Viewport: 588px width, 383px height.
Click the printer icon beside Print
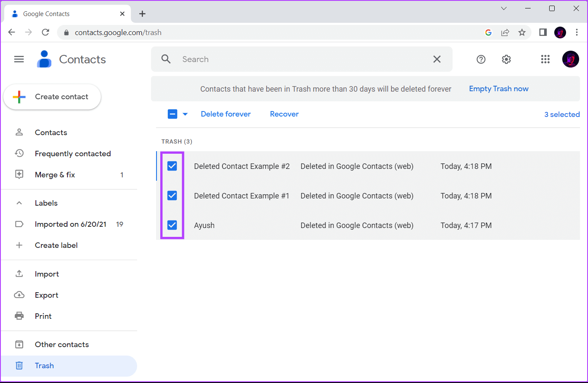[x=19, y=316]
